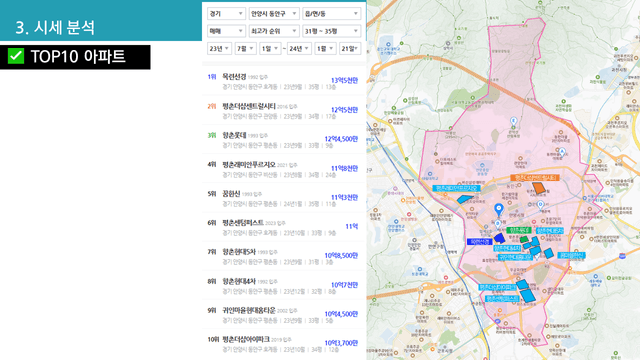Change the 31평 ~ 35평 size range dropdown
Screen dimensions: 640x360
pos(331,31)
